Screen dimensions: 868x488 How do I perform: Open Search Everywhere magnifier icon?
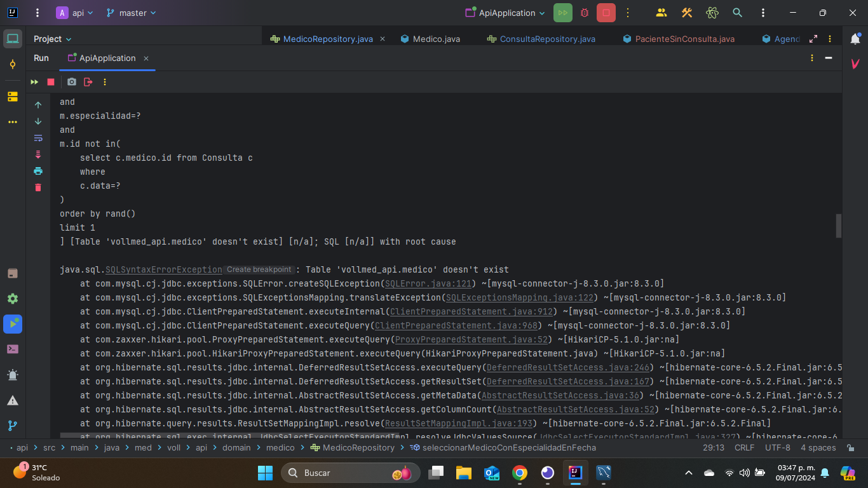pyautogui.click(x=738, y=13)
